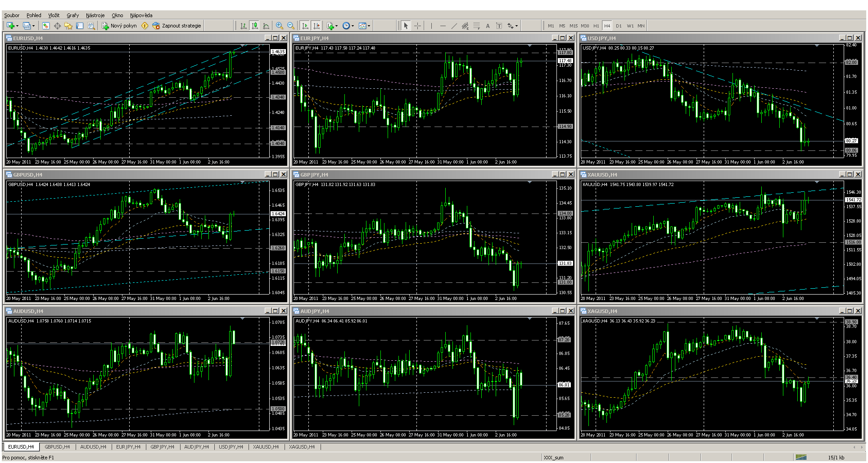
Task: Zoom out on the chart
Action: click(291, 26)
